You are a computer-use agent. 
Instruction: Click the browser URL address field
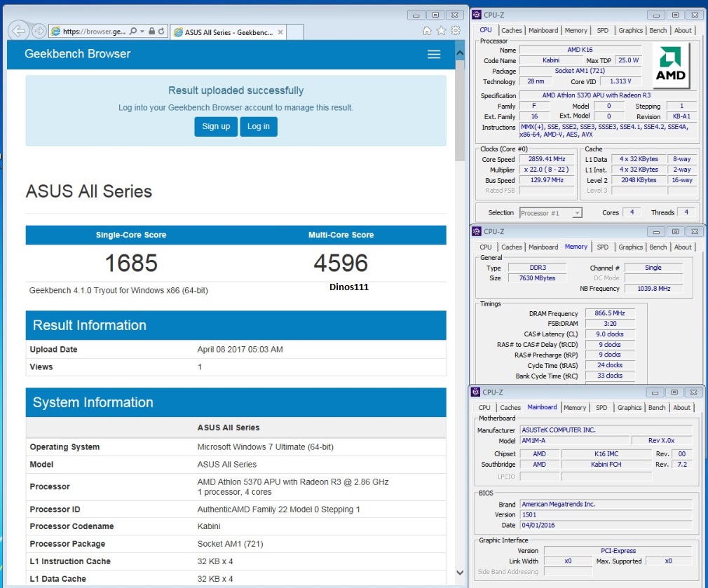tap(94, 31)
